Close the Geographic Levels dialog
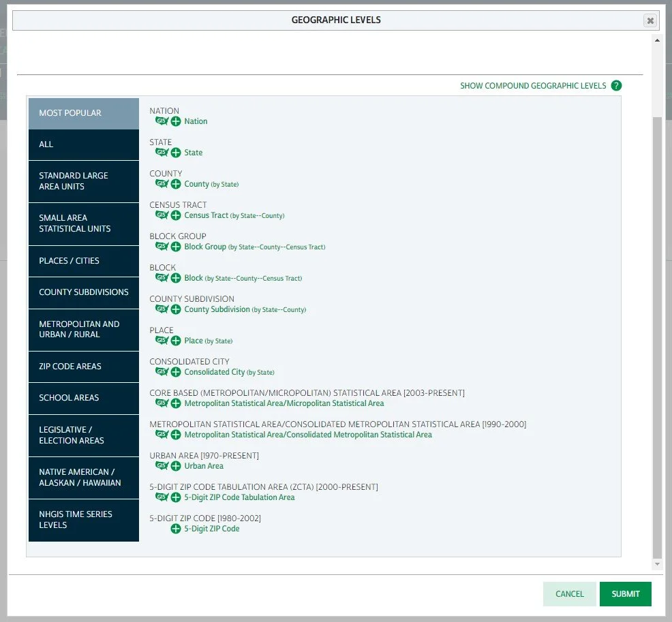The image size is (672, 622). 650,20
